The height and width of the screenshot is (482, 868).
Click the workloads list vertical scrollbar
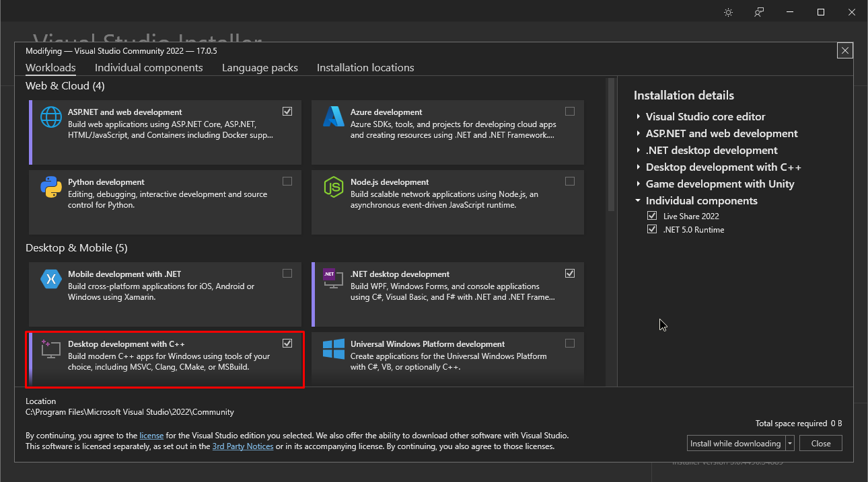coord(611,145)
